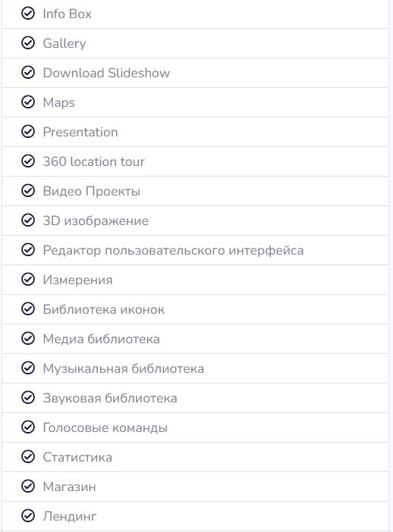Click the 360 location tour text
Image resolution: width=393 pixels, height=532 pixels.
click(x=94, y=161)
